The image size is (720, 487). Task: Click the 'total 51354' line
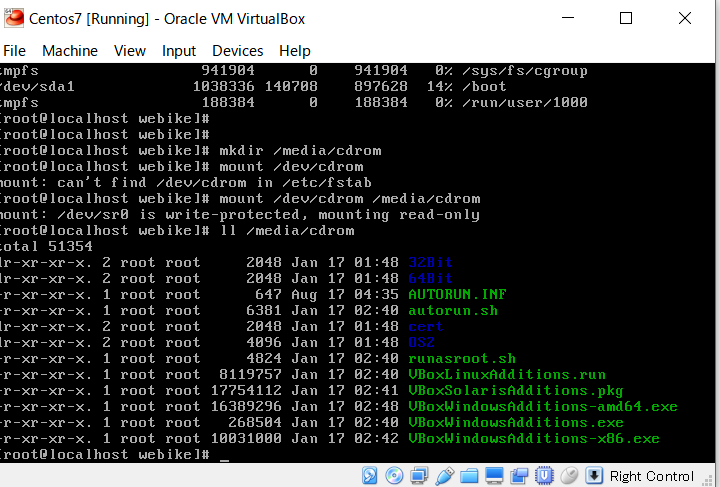point(46,246)
